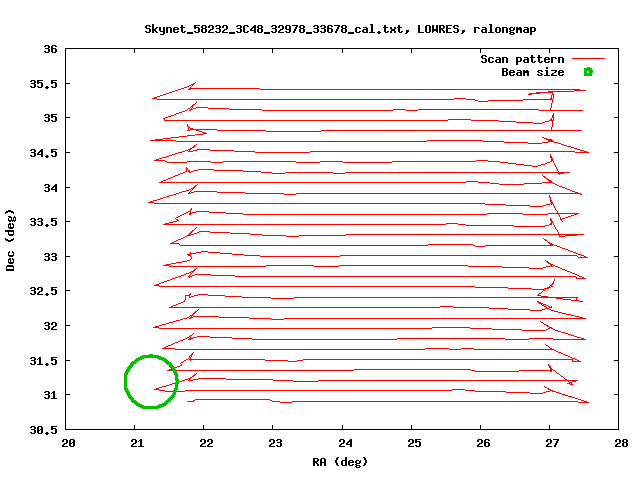Click the x-axis tick label 27

click(552, 443)
